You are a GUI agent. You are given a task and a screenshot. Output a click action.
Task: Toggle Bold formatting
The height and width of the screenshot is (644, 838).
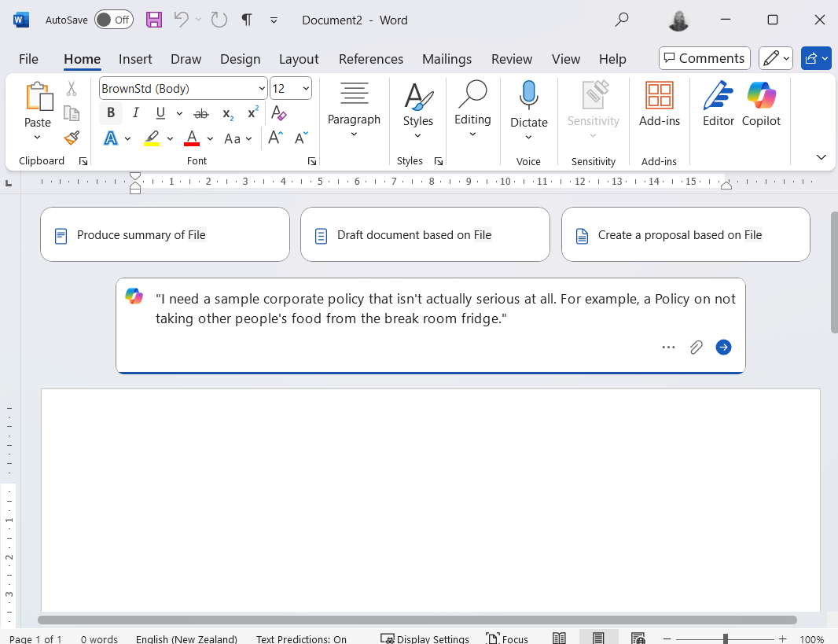111,112
